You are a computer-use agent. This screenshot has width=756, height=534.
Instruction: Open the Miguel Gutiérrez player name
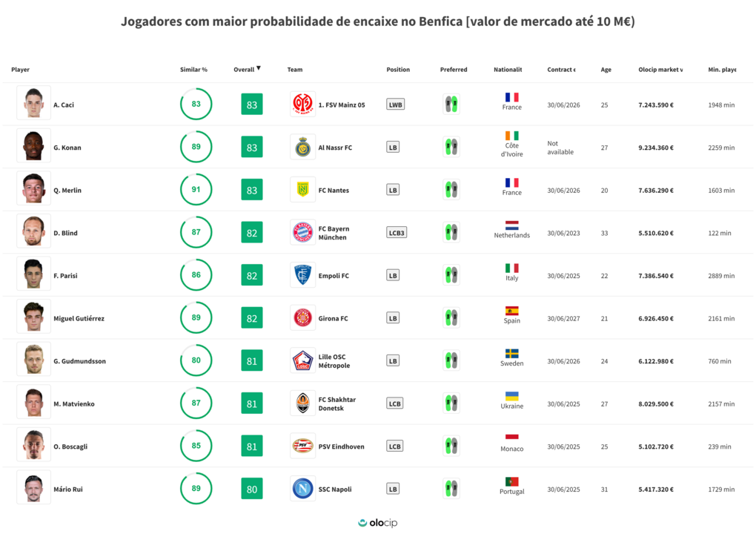[79, 319]
